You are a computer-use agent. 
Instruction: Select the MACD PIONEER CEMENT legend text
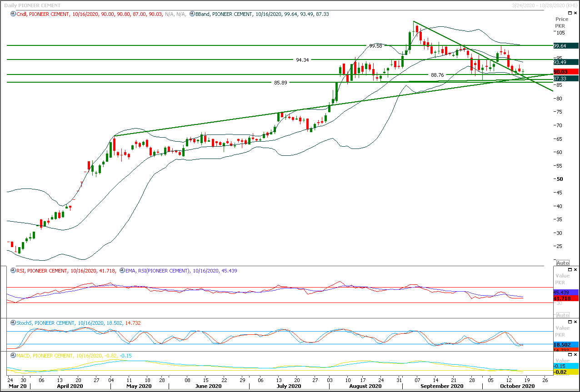click(74, 356)
